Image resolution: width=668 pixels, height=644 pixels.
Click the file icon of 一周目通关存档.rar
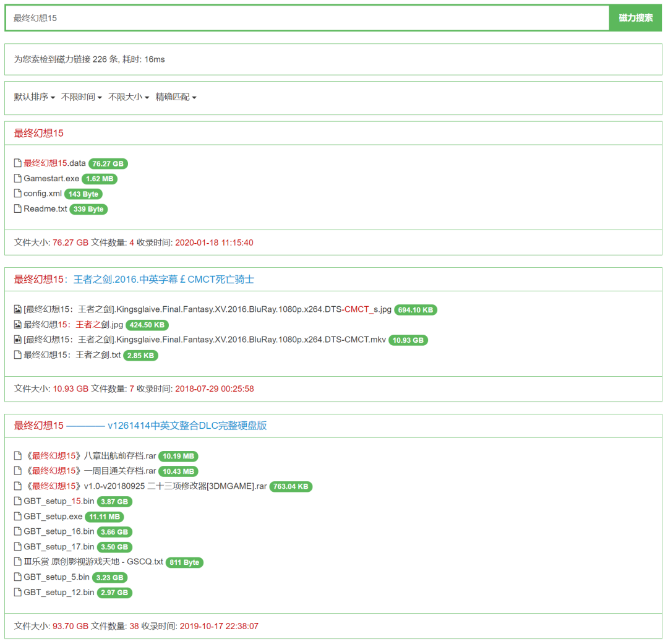tap(17, 471)
